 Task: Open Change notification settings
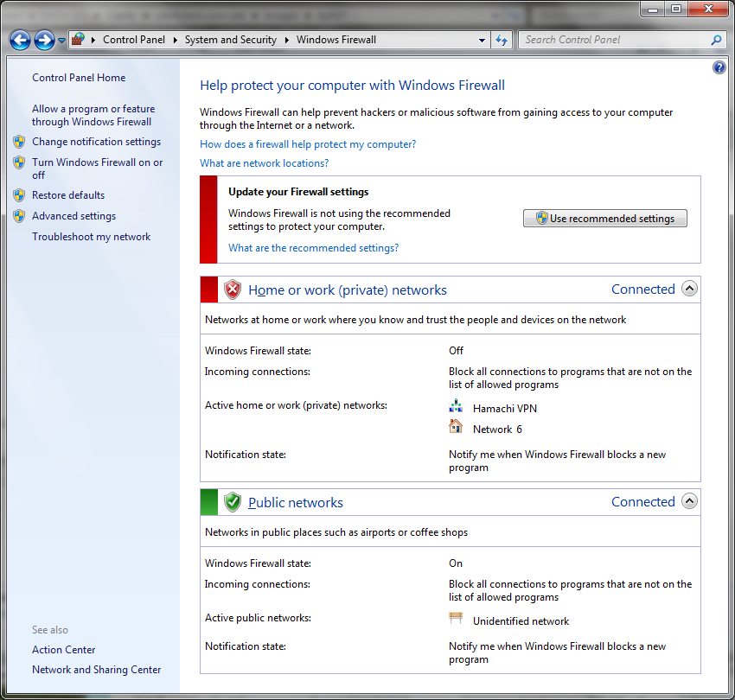click(96, 142)
